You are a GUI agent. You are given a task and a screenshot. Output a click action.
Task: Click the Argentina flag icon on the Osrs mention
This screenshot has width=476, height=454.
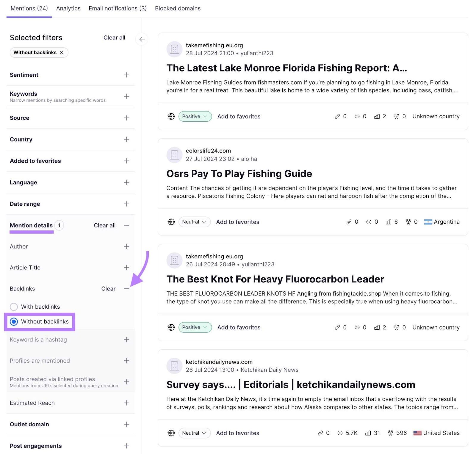click(428, 222)
